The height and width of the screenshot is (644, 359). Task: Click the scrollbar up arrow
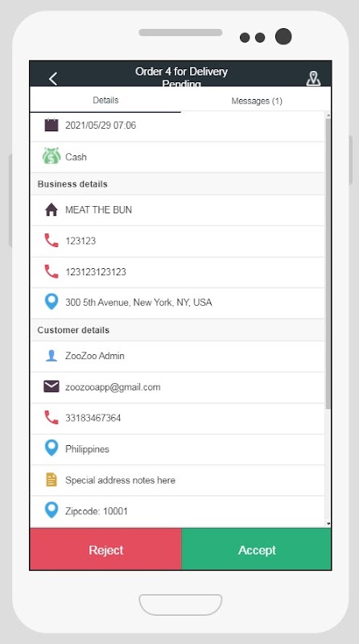pyautogui.click(x=328, y=115)
